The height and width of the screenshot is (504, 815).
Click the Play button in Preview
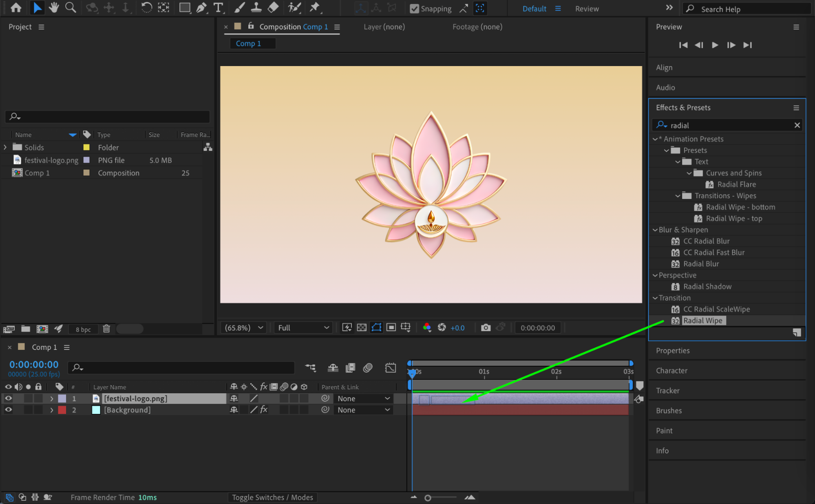tap(715, 45)
